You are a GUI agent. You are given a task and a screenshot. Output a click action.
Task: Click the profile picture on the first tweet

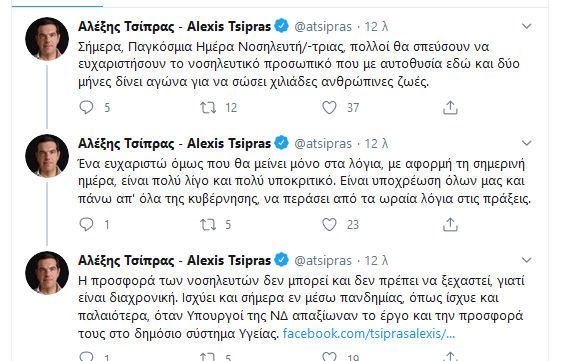coord(47,39)
